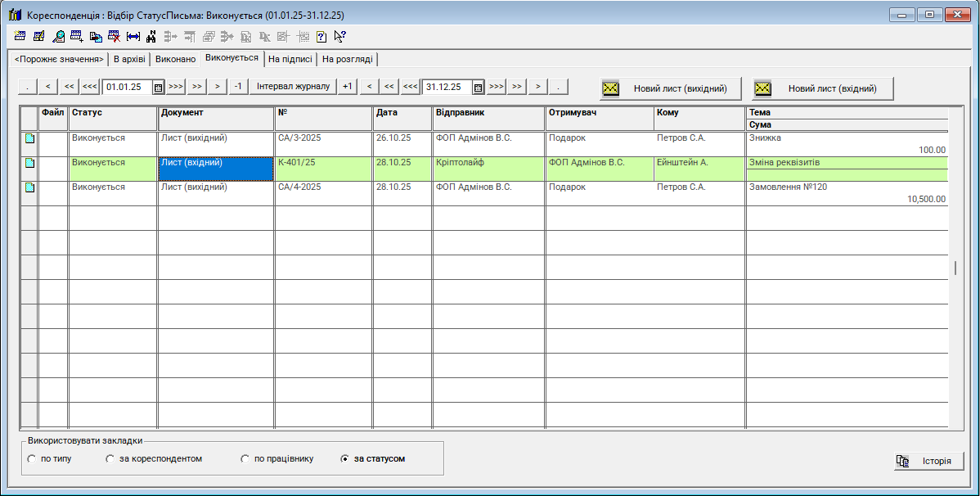980x496 pixels.
Task: Switch to the 'В архіві' tab
Action: click(129, 59)
